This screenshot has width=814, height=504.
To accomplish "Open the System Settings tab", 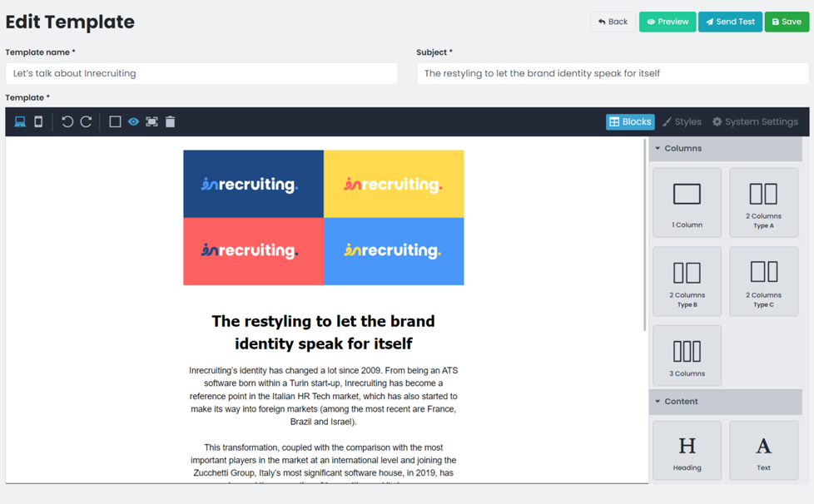I will pos(755,122).
